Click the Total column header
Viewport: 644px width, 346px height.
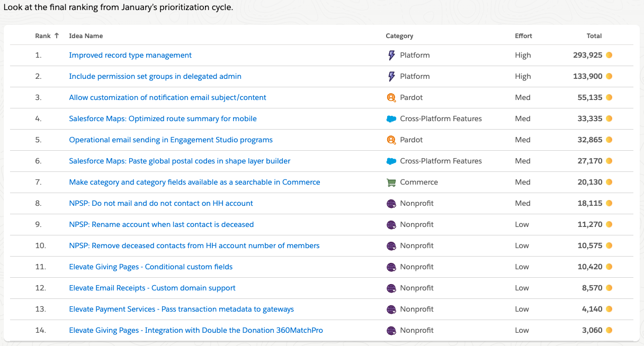594,36
